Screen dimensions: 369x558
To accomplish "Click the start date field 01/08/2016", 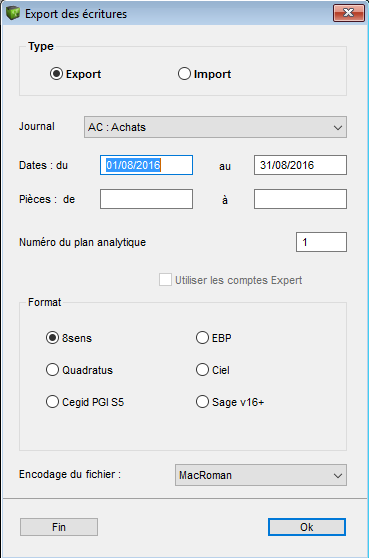I will [x=146, y=165].
